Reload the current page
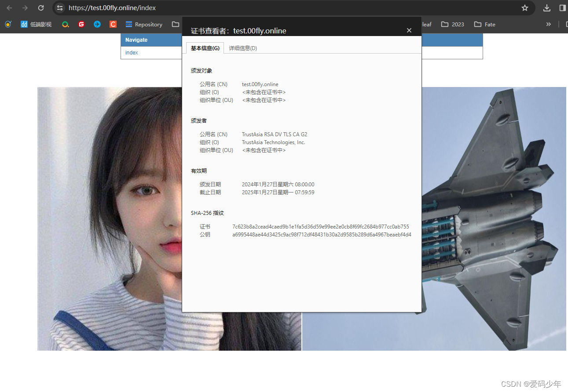The height and width of the screenshot is (392, 568). click(41, 8)
